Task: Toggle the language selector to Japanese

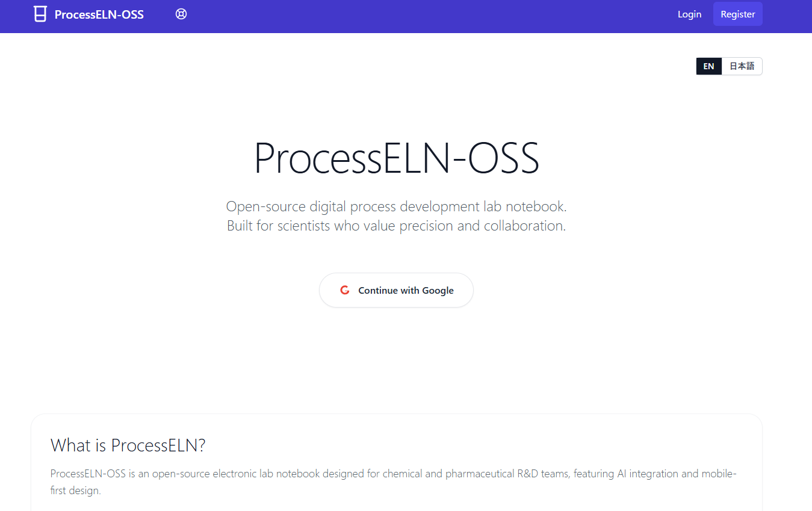Action: pos(741,66)
